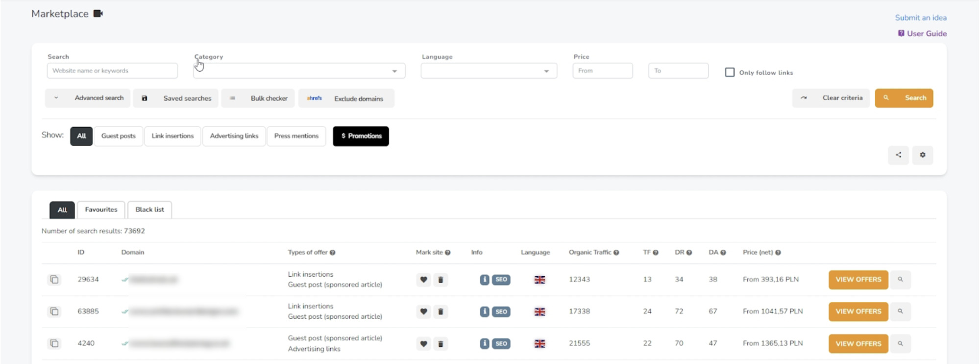Click the orange Search button
The image size is (980, 364).
pyautogui.click(x=904, y=98)
